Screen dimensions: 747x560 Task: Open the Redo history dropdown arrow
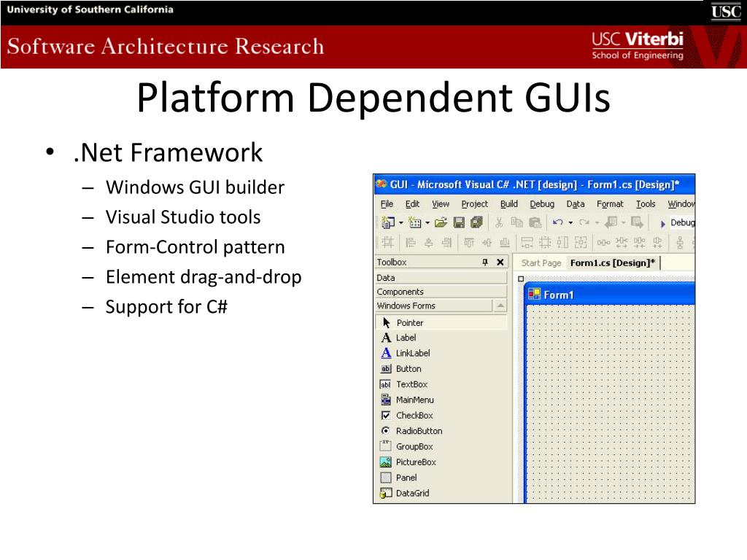pos(597,223)
